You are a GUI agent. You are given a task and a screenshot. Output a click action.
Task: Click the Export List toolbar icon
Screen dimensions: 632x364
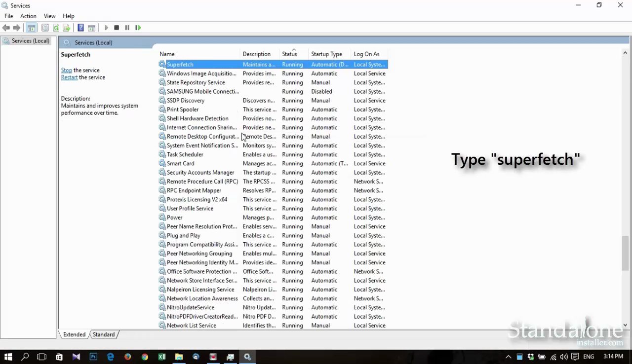(66, 28)
